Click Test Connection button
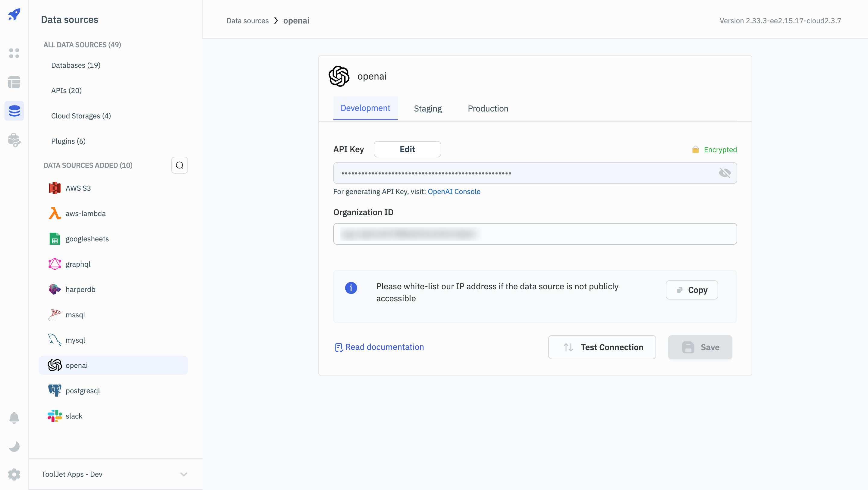This screenshot has width=868, height=490. [602, 347]
